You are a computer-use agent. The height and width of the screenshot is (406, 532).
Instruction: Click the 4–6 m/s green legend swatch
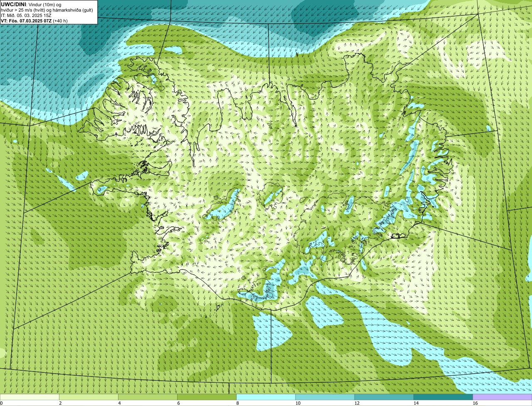148,397
